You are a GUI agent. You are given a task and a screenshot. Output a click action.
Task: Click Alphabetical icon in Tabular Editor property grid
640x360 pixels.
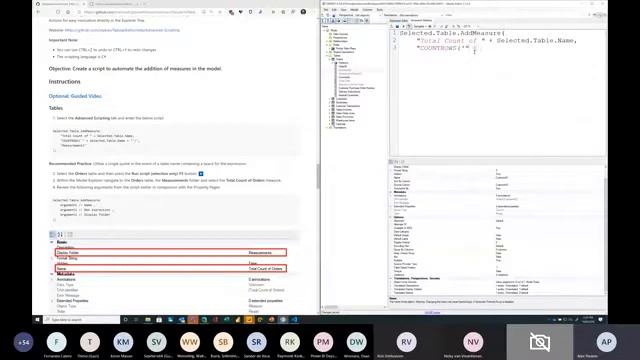coord(396,162)
